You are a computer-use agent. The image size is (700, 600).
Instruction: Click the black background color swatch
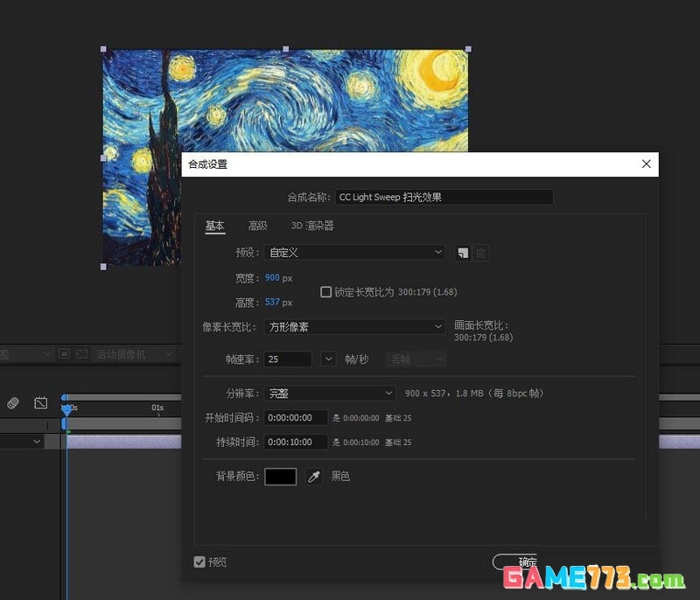[281, 477]
